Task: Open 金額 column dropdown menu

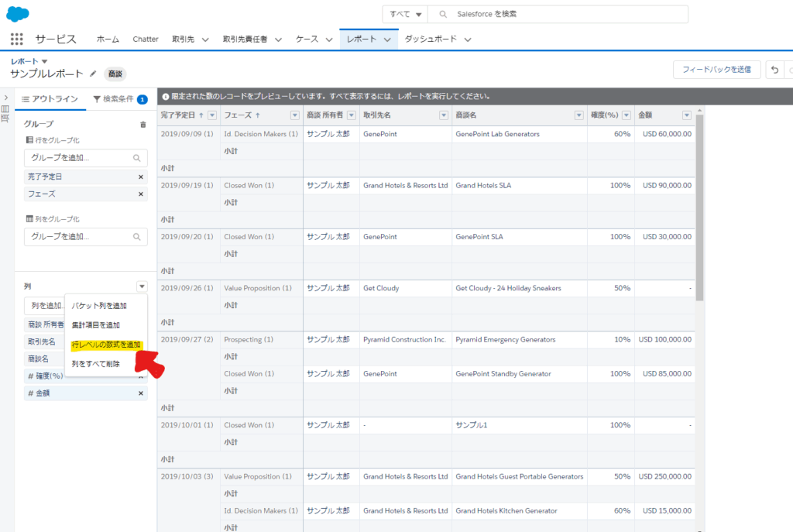Action: point(687,115)
